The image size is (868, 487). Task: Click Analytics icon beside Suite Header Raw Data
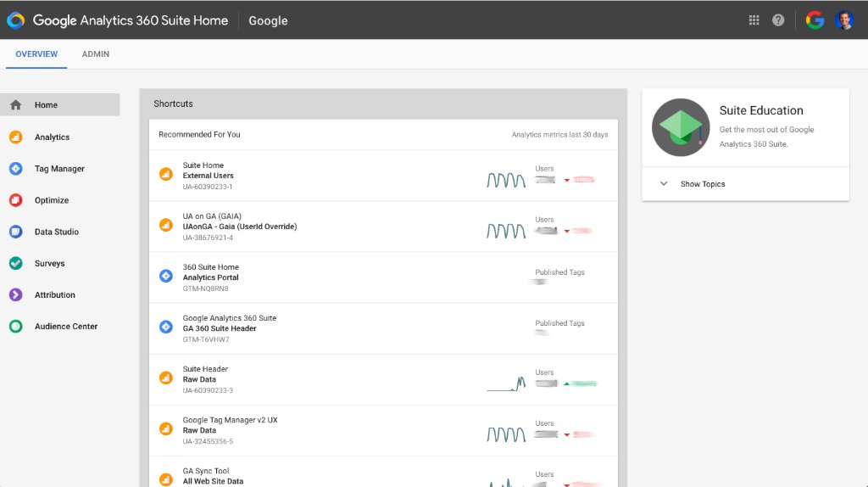165,378
